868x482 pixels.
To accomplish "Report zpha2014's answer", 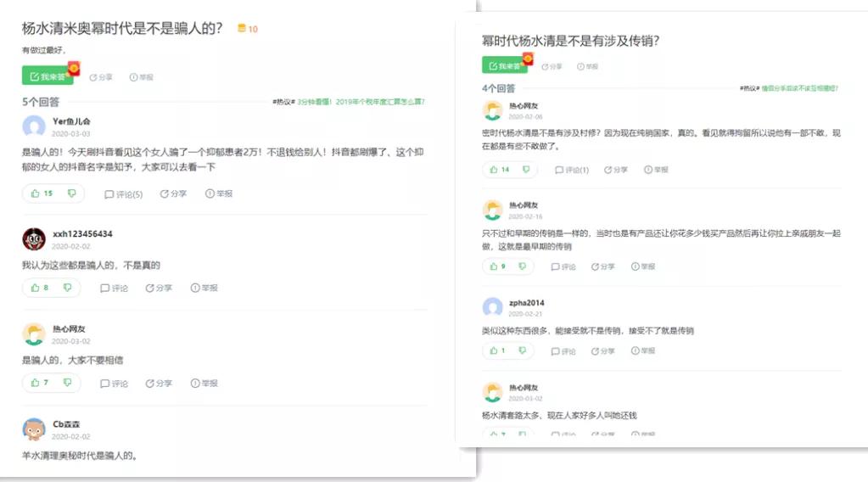I will click(x=643, y=350).
